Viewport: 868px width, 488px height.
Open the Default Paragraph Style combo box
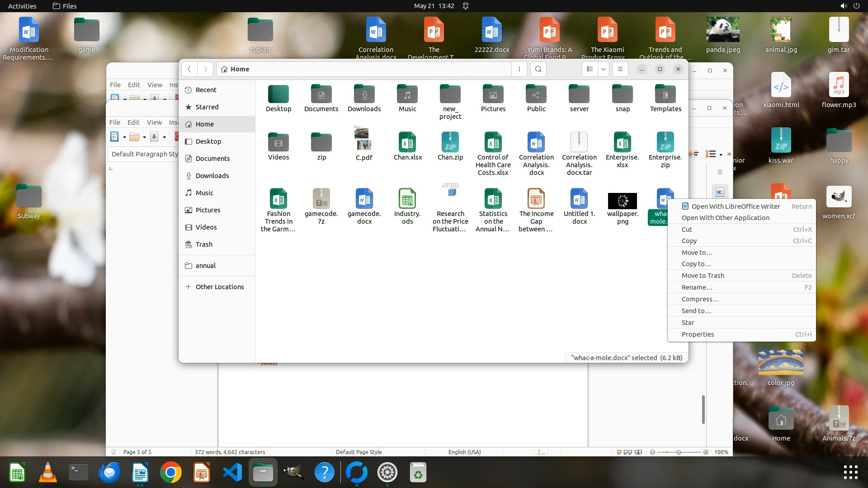[x=145, y=154]
